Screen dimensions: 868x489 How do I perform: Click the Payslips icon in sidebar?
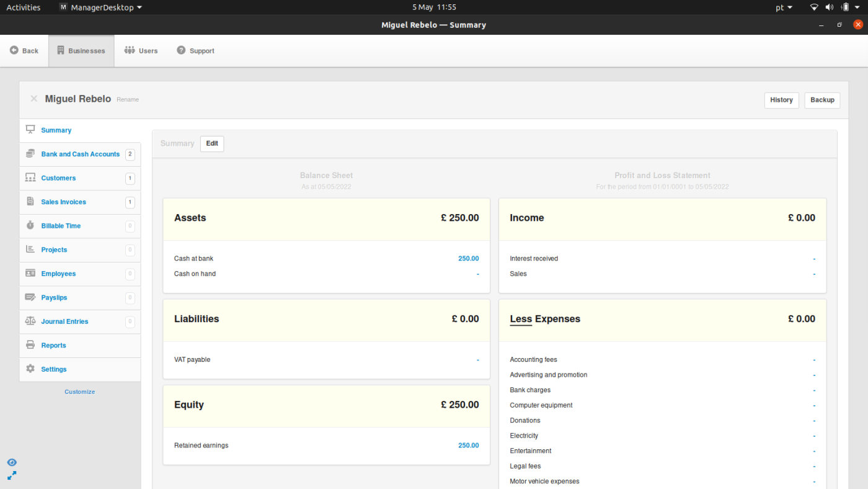point(30,298)
